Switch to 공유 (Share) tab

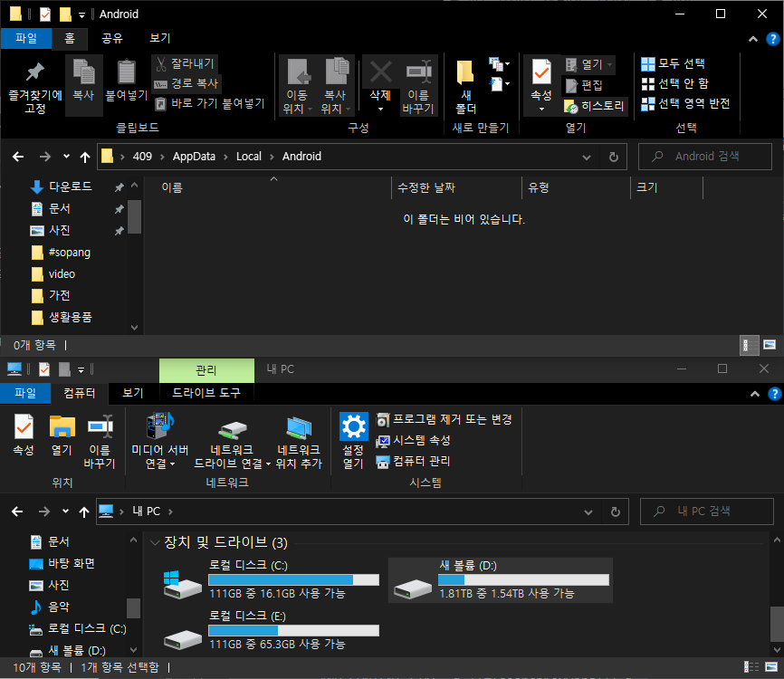coord(112,38)
